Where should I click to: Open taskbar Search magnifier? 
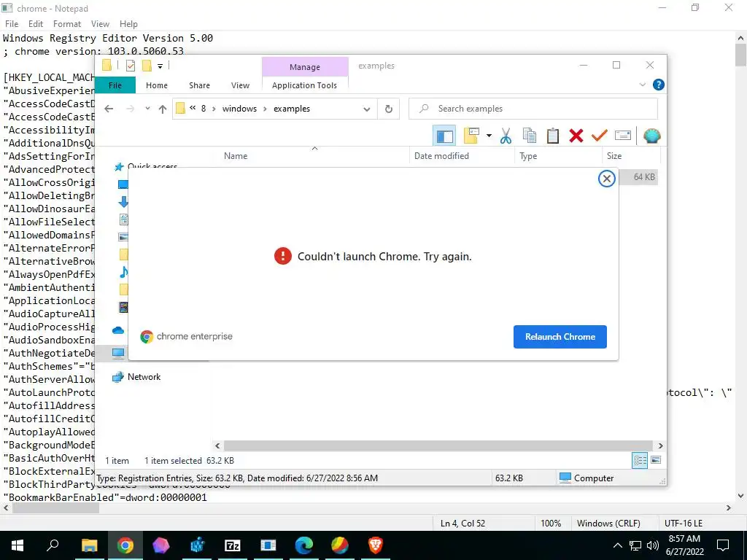tap(53, 545)
